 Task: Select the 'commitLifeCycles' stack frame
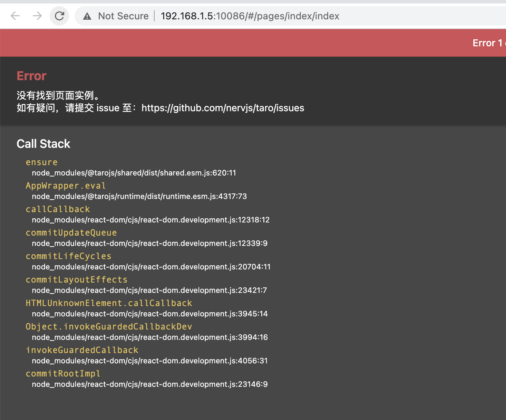pyautogui.click(x=68, y=256)
